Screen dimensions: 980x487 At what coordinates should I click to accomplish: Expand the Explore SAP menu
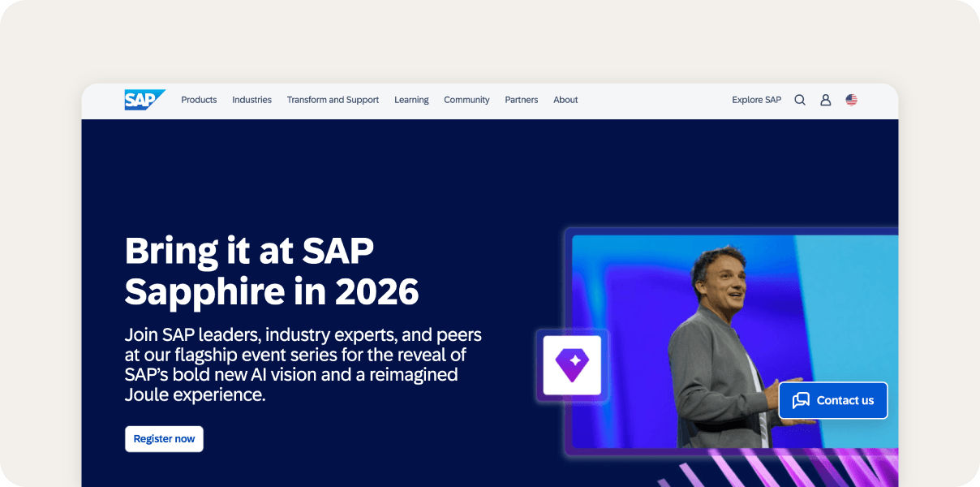click(756, 100)
